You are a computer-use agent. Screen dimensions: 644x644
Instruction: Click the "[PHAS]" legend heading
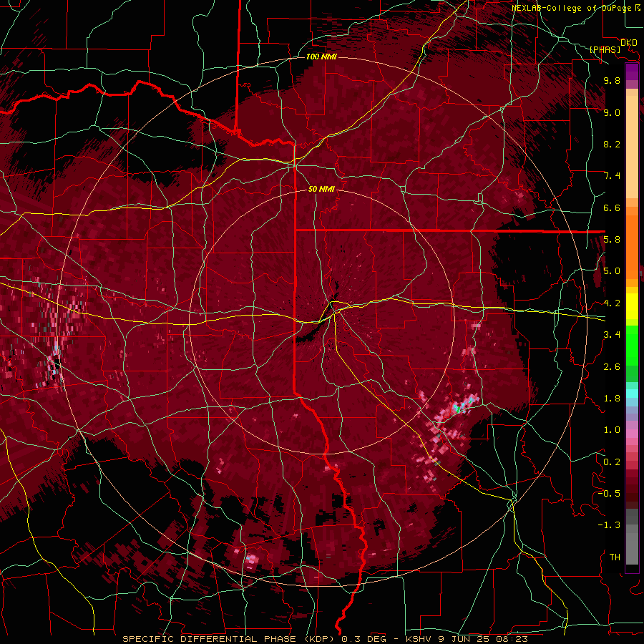(x=605, y=49)
